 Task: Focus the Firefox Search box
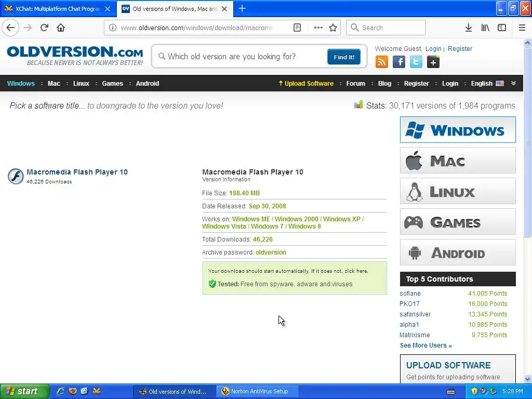click(x=385, y=28)
